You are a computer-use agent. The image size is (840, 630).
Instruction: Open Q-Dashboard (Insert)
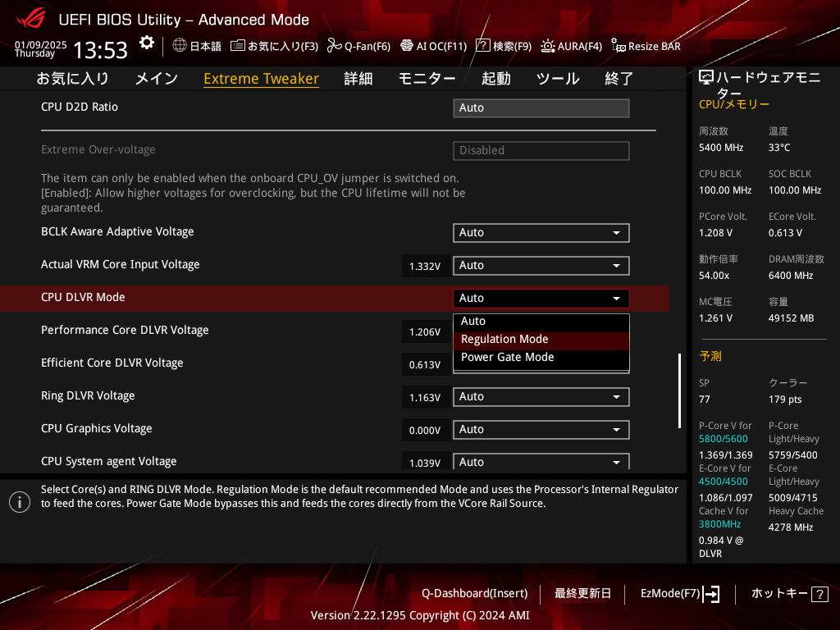click(474, 593)
